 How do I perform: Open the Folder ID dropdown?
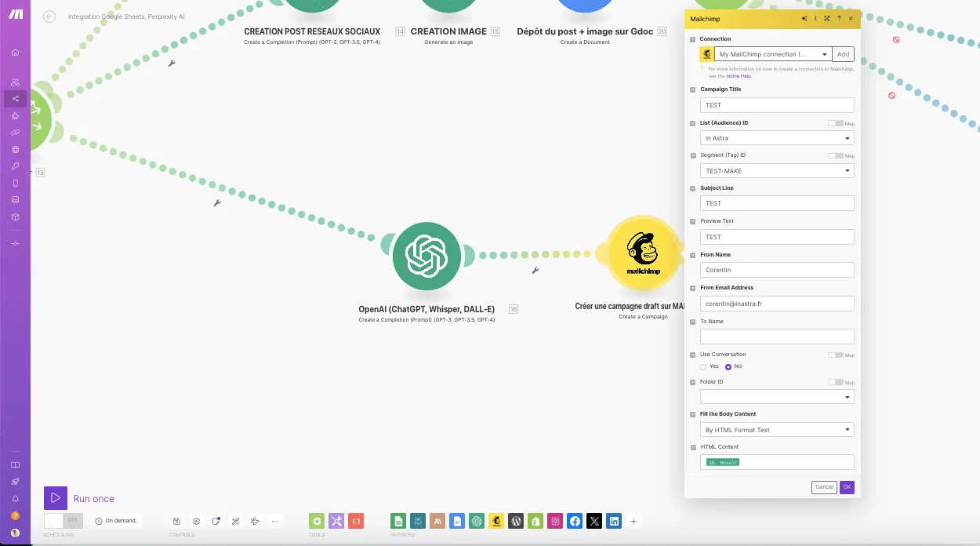tap(777, 397)
